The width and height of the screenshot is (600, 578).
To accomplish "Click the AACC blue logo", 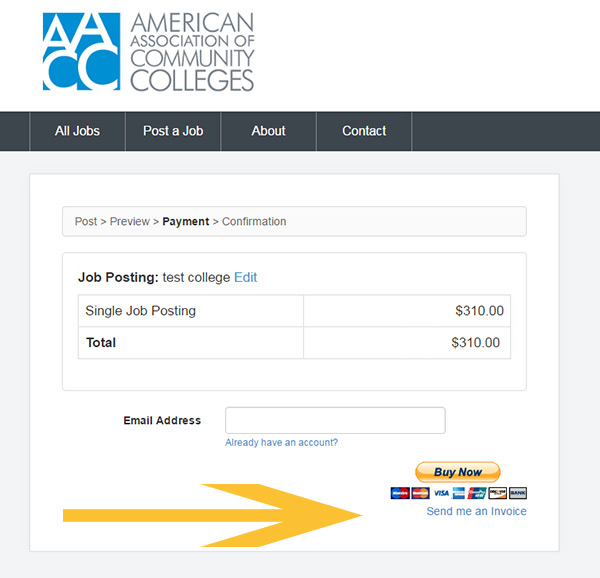I will 81,51.
